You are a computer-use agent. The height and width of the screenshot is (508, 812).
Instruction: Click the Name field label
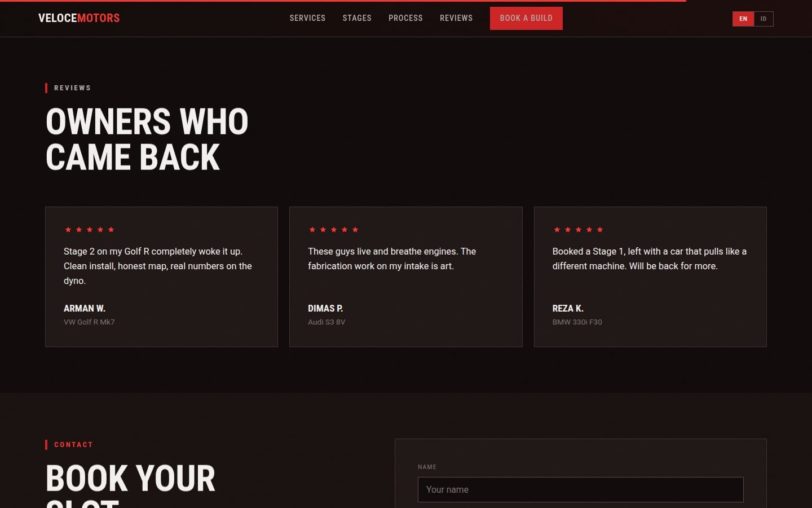tap(427, 467)
